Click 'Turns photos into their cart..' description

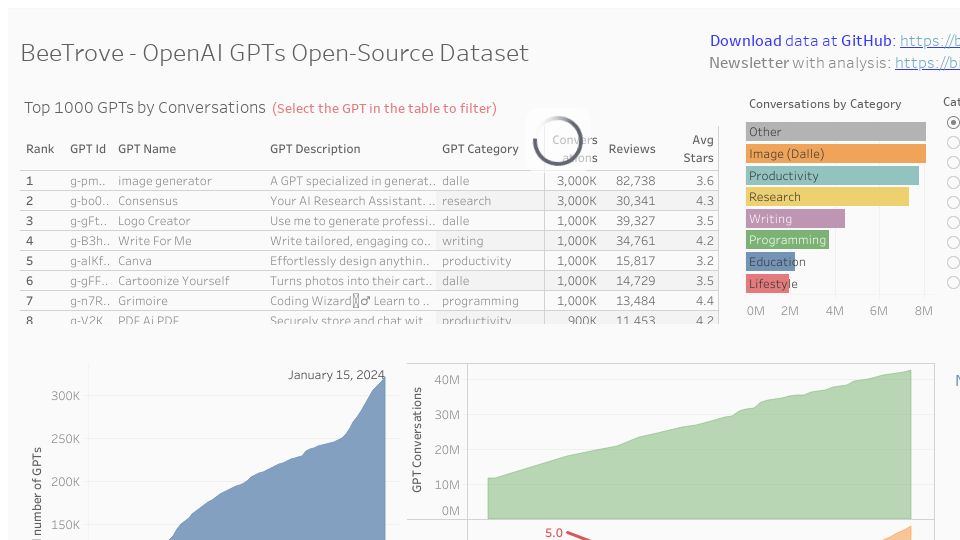pos(351,280)
